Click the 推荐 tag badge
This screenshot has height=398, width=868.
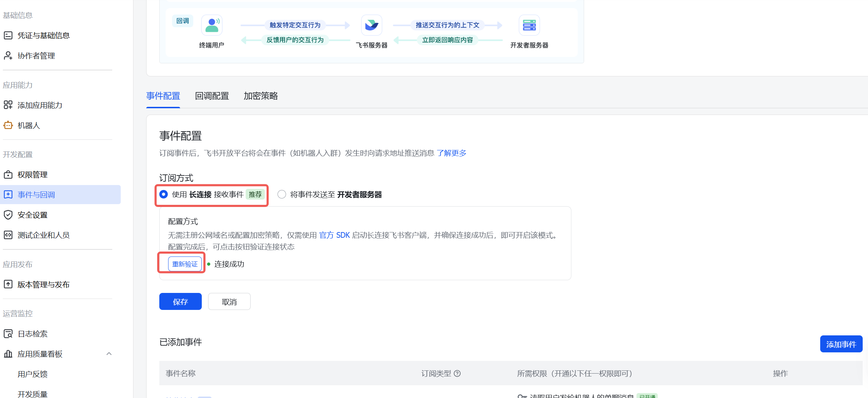pyautogui.click(x=255, y=194)
